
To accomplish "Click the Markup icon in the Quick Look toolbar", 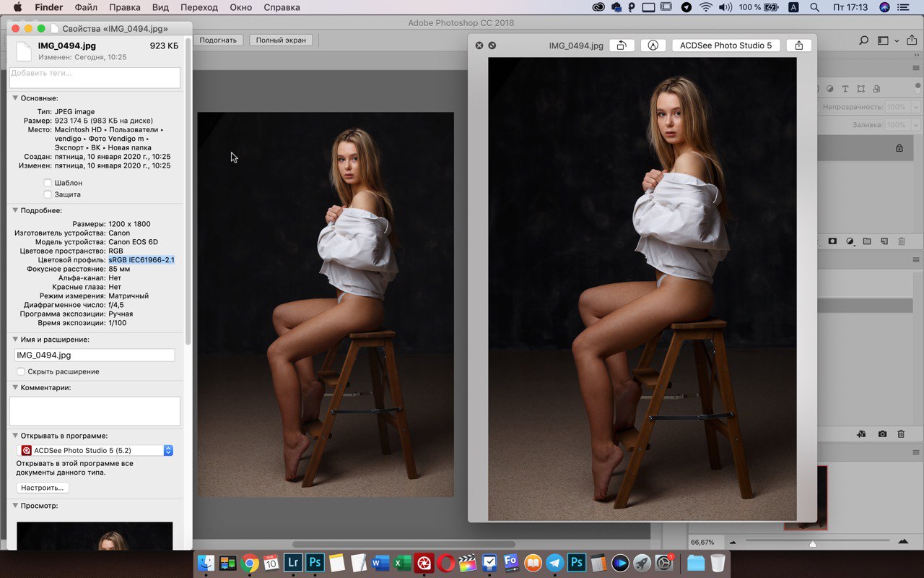I will tap(653, 46).
